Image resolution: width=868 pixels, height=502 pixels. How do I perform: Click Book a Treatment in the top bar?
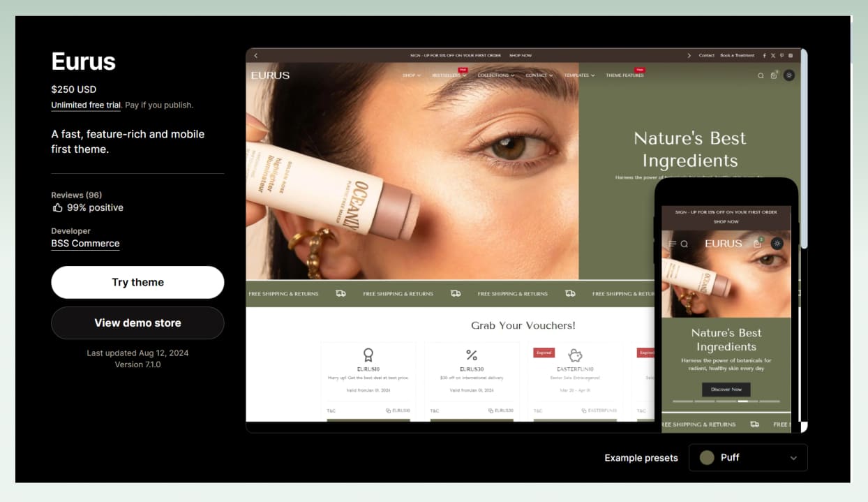(738, 55)
